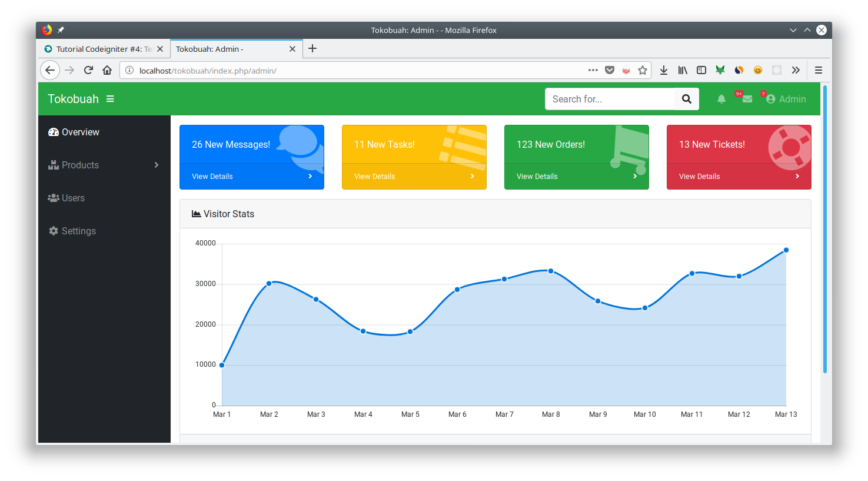Open the Firefox Library icon
This screenshot has width=868, height=481.
click(x=683, y=70)
